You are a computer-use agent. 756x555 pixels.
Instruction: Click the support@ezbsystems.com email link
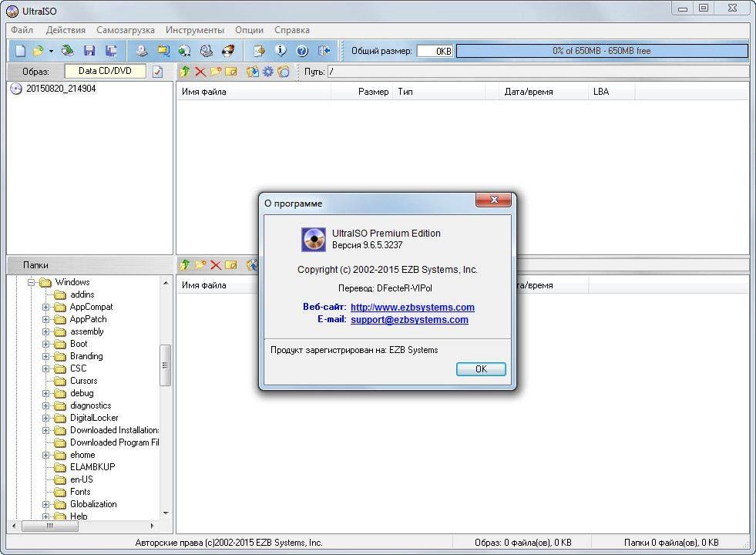coord(409,320)
